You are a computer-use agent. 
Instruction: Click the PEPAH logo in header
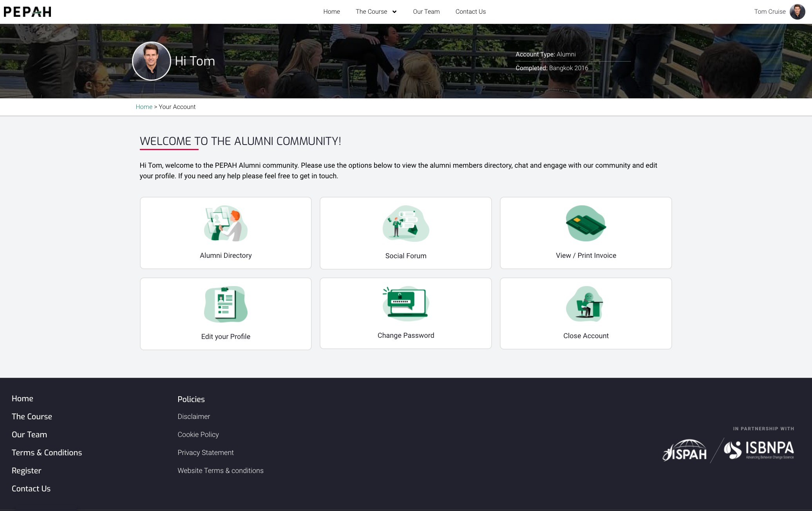27,12
